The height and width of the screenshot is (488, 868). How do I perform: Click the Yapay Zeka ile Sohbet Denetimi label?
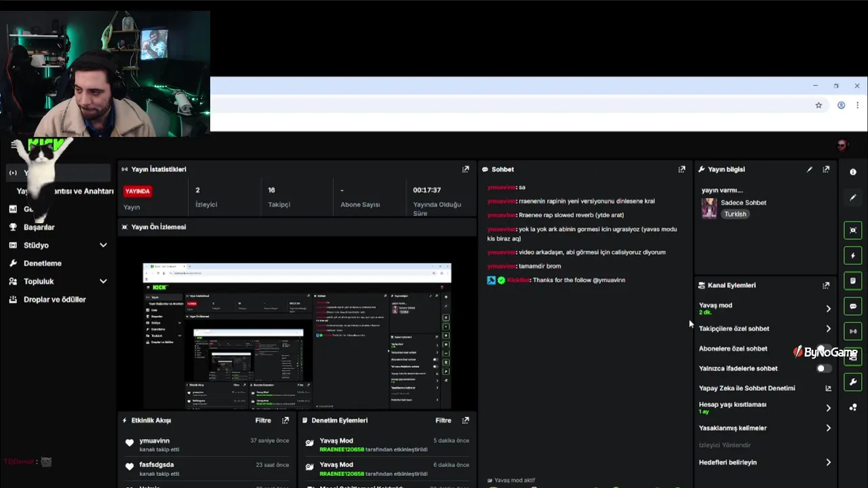pyautogui.click(x=747, y=388)
